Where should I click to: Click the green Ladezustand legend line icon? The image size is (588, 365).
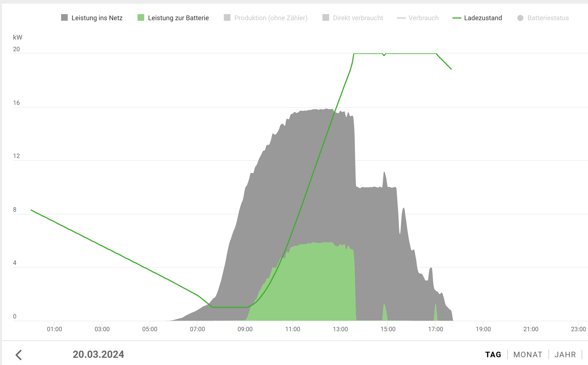[457, 18]
